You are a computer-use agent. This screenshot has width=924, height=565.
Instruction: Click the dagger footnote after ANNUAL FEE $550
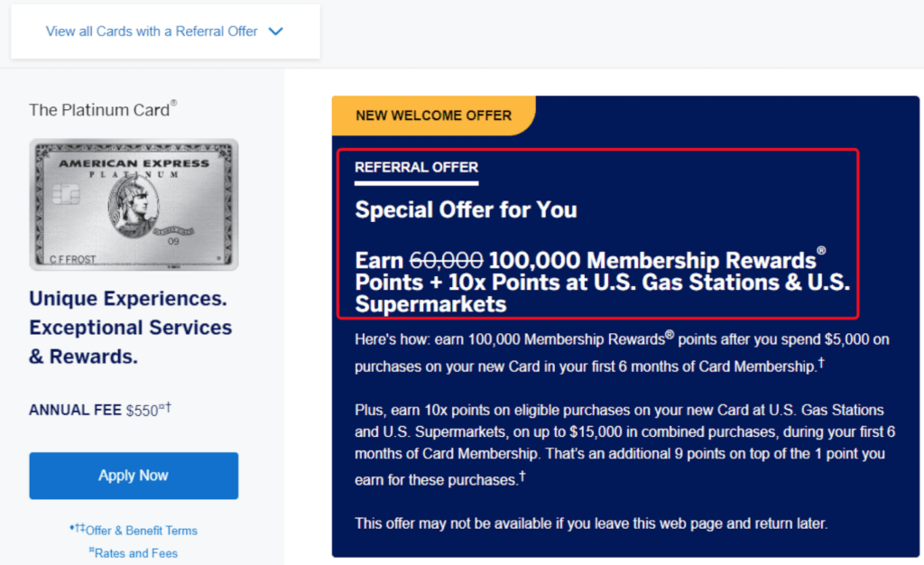[x=168, y=407]
